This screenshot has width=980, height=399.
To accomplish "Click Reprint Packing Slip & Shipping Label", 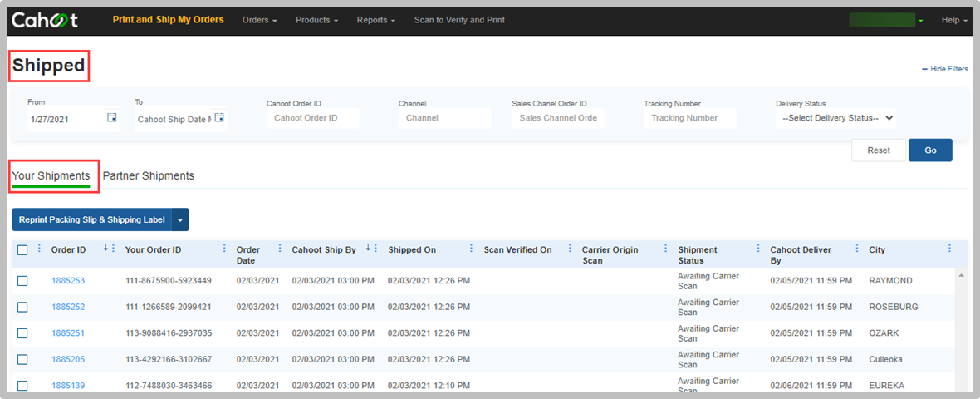I will [x=92, y=219].
